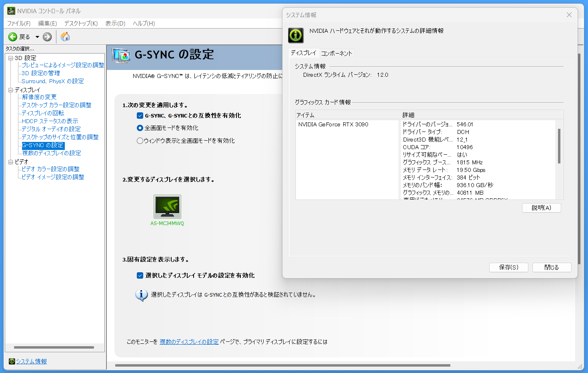Select HDCP ステータスの表示 tree item

tap(50, 121)
